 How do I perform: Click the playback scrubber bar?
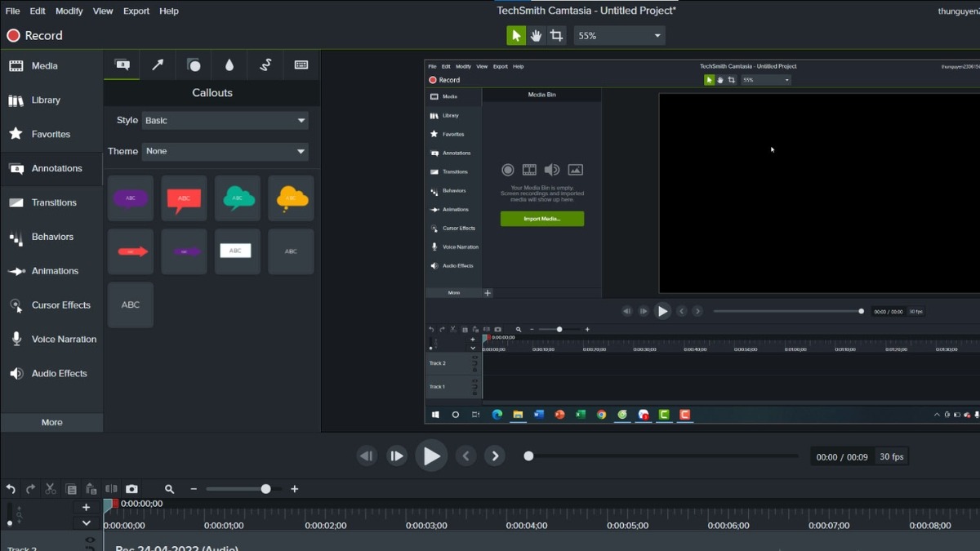663,456
